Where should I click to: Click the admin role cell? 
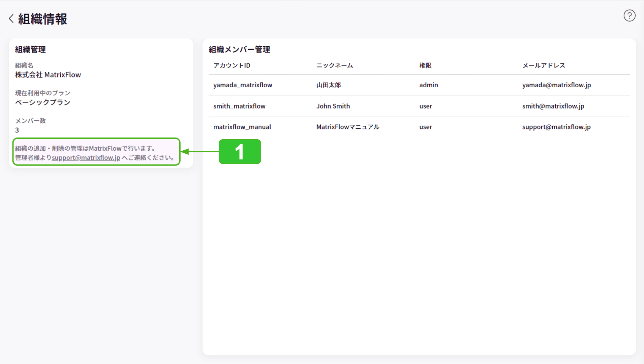click(x=429, y=85)
